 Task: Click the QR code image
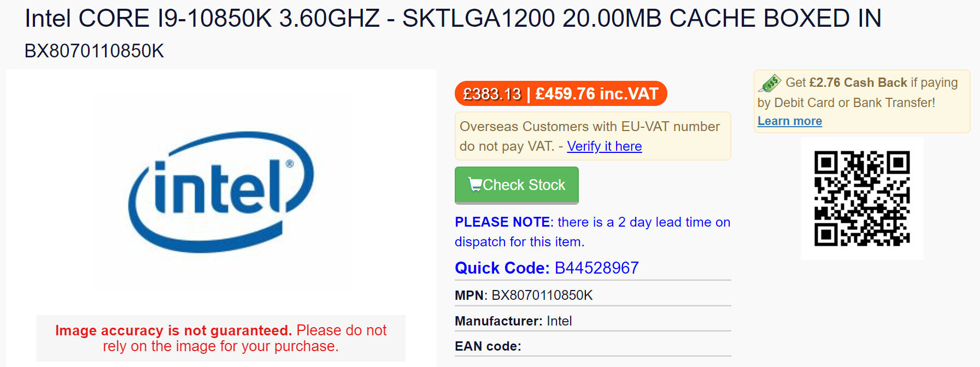(x=862, y=198)
